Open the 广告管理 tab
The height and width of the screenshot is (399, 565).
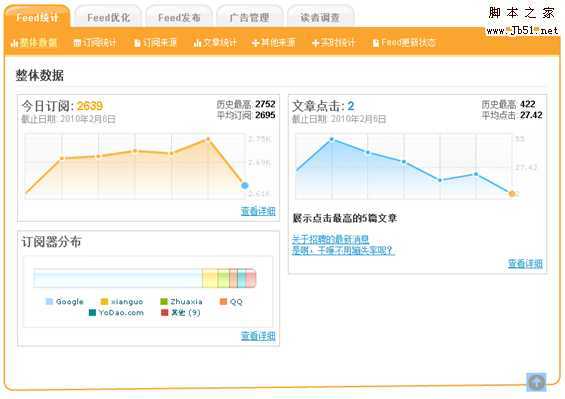click(x=249, y=17)
